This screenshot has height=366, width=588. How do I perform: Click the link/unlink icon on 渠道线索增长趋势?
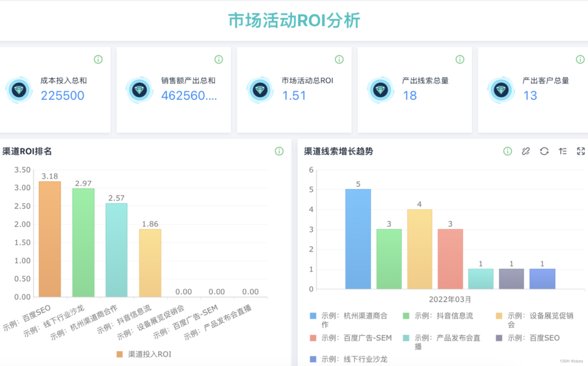click(526, 151)
